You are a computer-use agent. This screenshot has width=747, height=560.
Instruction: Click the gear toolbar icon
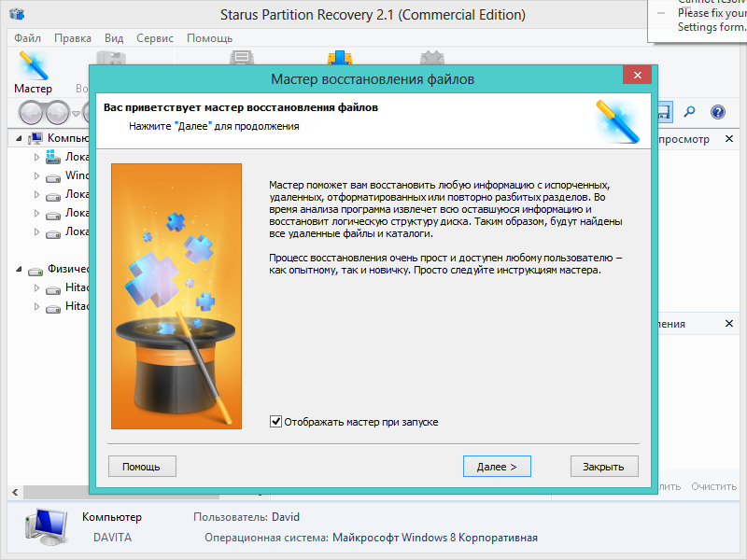[x=432, y=58]
